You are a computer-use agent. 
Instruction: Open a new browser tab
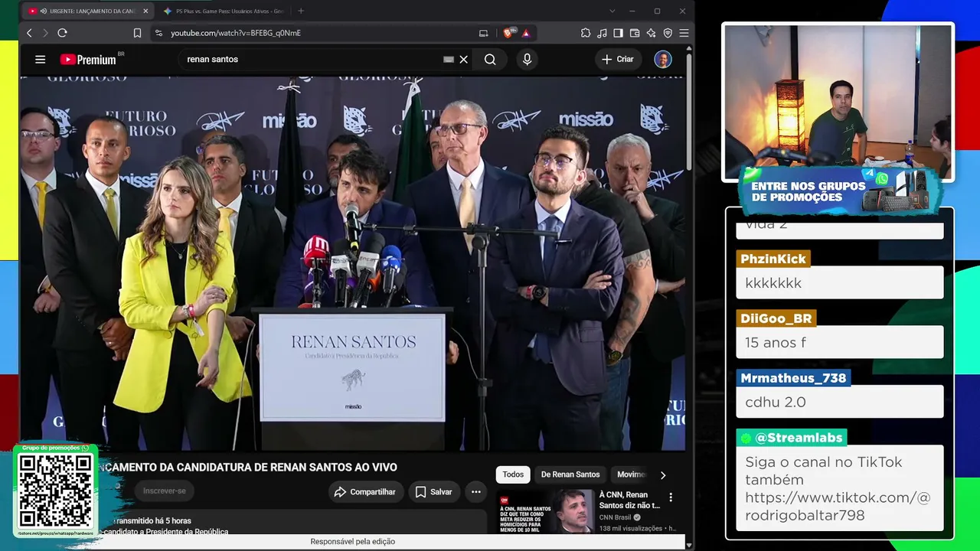tap(301, 11)
